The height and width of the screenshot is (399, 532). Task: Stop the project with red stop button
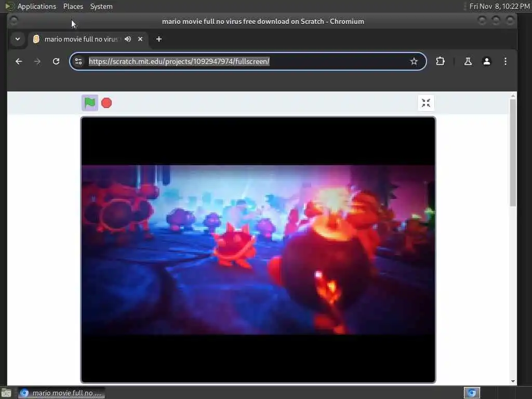click(107, 103)
